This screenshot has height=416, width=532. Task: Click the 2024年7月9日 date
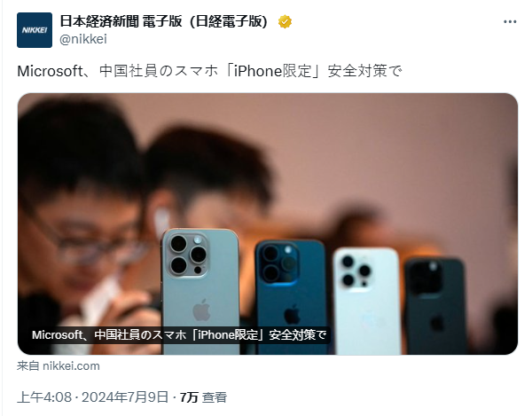tap(125, 397)
